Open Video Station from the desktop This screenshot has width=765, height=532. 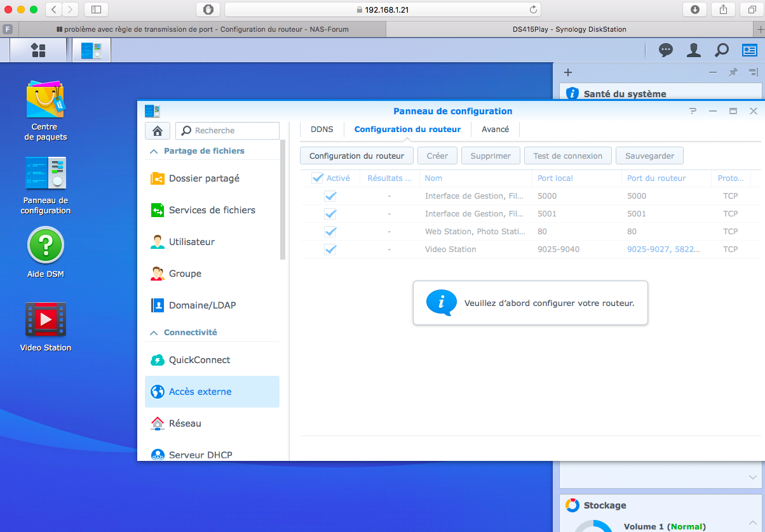(45, 319)
